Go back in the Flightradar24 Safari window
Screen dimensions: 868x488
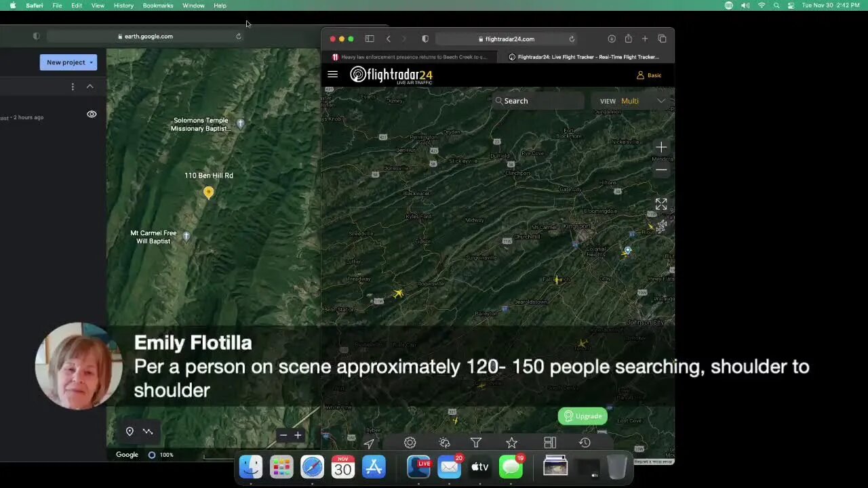pyautogui.click(x=389, y=39)
